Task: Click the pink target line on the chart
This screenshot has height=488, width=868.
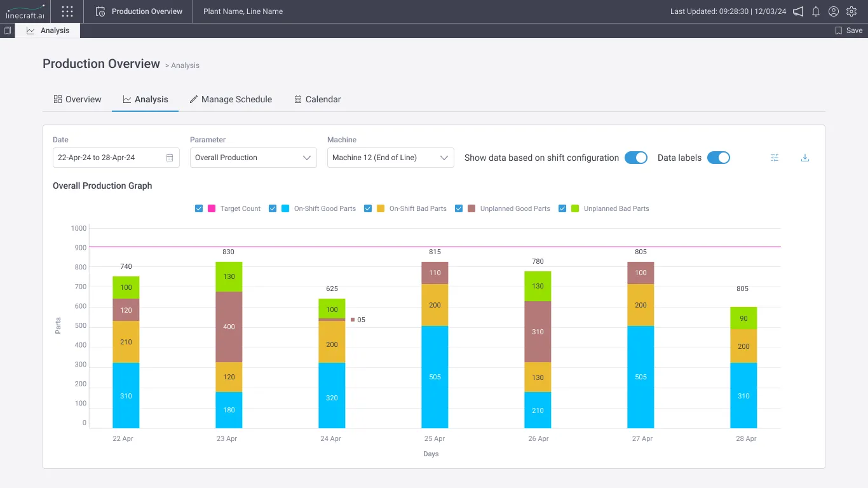Action: (x=435, y=247)
